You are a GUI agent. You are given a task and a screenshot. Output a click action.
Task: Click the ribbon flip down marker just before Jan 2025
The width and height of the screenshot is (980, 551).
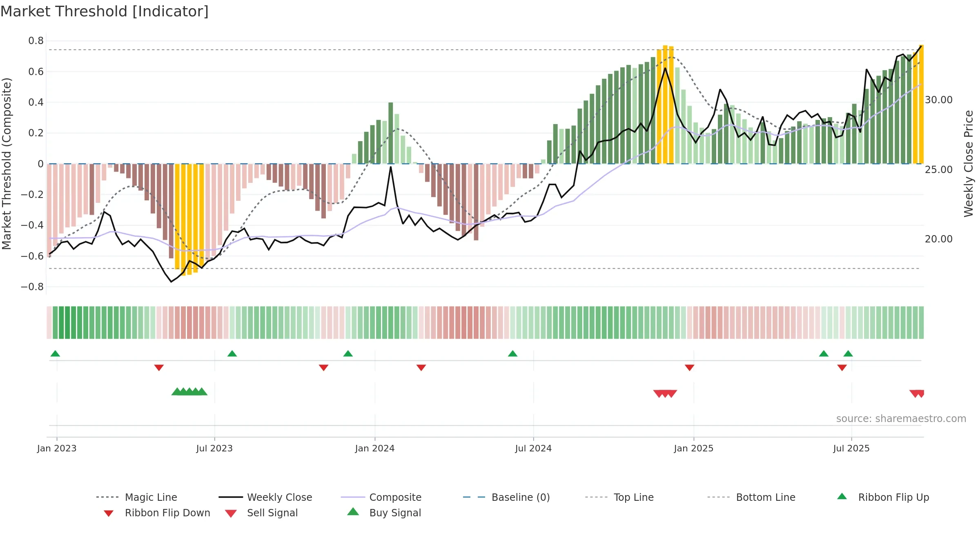click(689, 368)
